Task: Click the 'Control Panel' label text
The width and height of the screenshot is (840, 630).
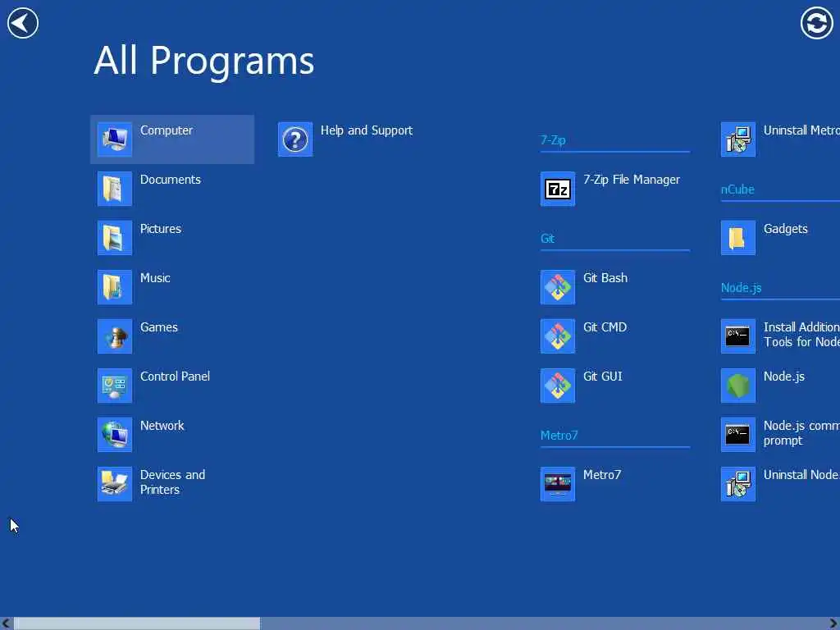Action: 175,377
